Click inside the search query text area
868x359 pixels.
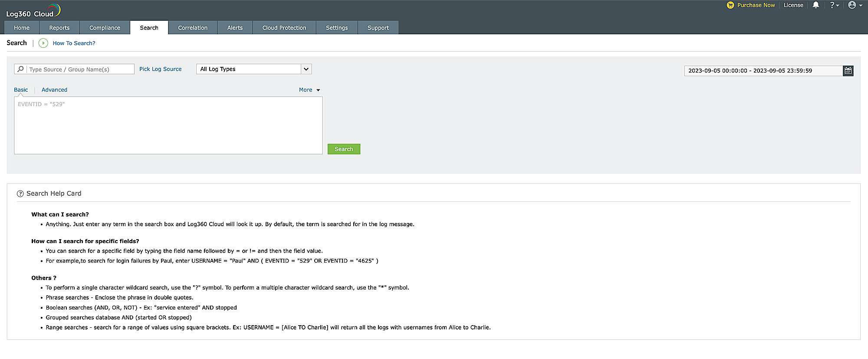tap(168, 125)
